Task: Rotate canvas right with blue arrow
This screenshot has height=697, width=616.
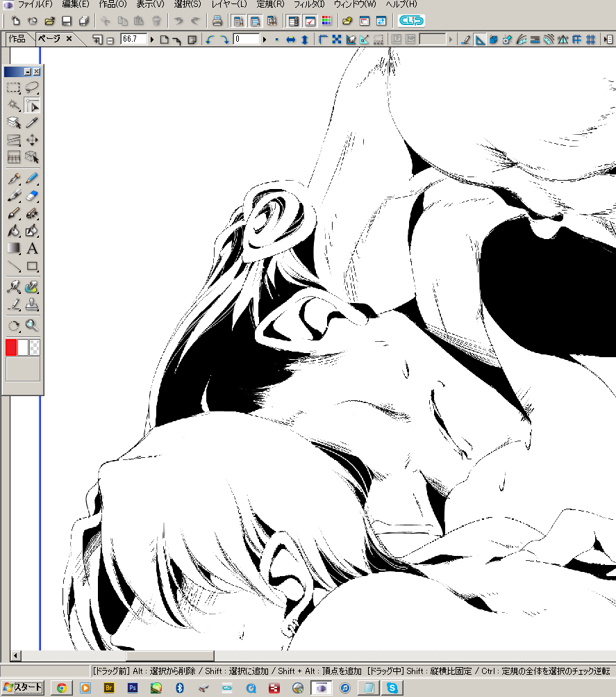Action: (224, 40)
